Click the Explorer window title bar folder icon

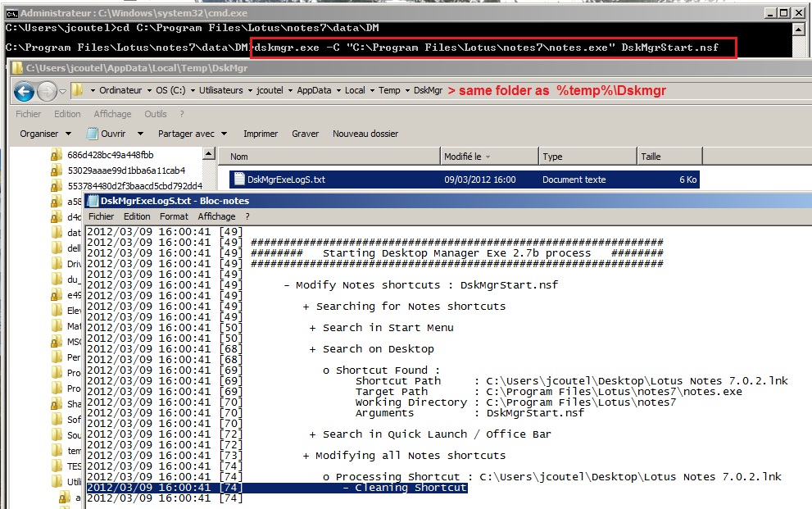[16, 68]
